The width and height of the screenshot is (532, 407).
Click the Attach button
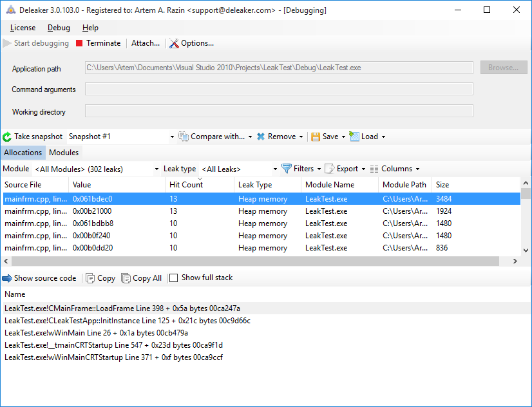(144, 43)
